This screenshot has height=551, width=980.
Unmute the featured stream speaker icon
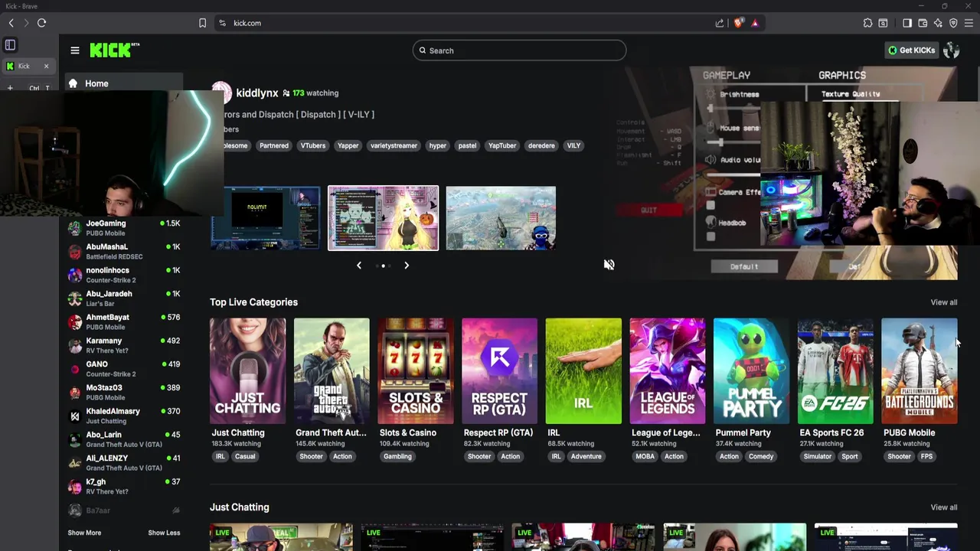point(609,265)
